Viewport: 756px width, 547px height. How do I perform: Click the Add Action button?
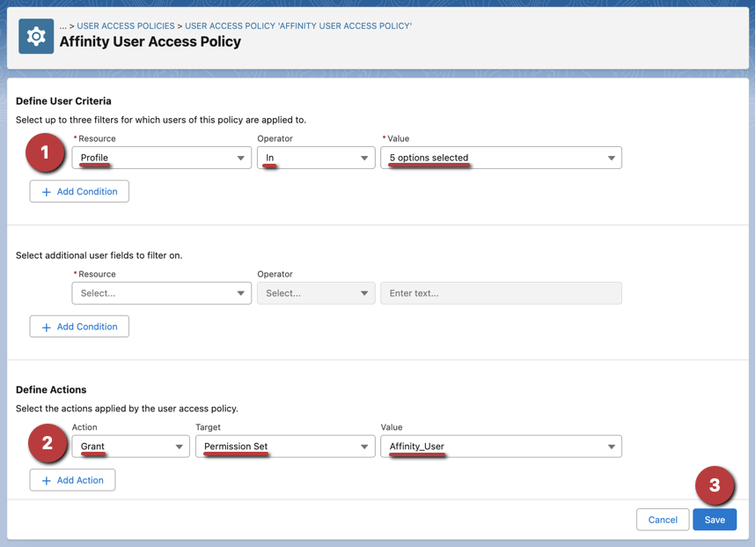click(72, 480)
